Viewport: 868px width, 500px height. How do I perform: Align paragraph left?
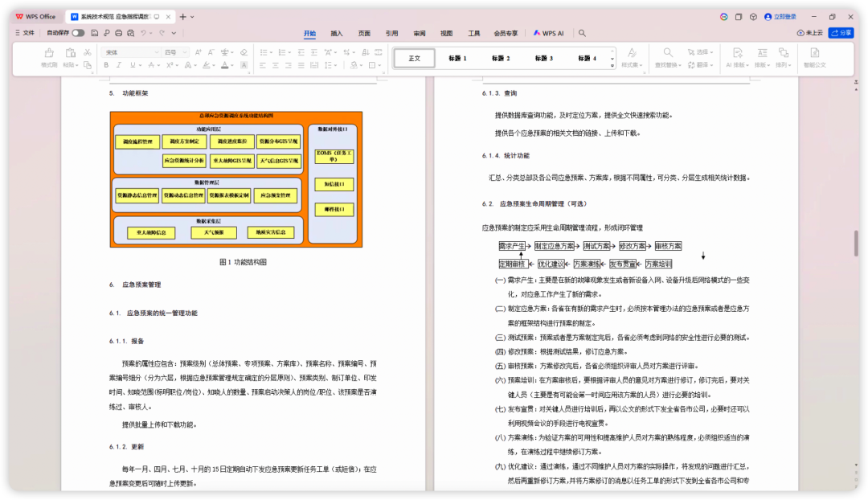(x=262, y=65)
